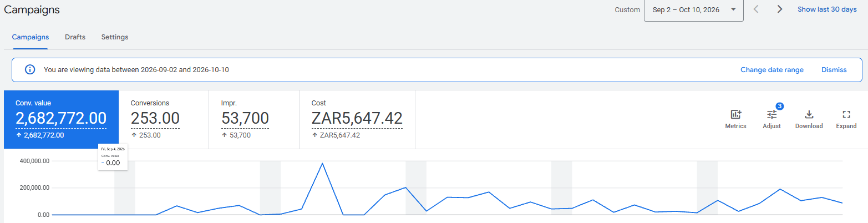Select the Cost metric card
Image resolution: width=868 pixels, height=223 pixels.
tap(357, 120)
